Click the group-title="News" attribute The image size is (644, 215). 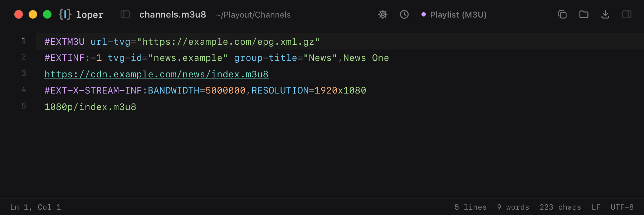pos(286,58)
